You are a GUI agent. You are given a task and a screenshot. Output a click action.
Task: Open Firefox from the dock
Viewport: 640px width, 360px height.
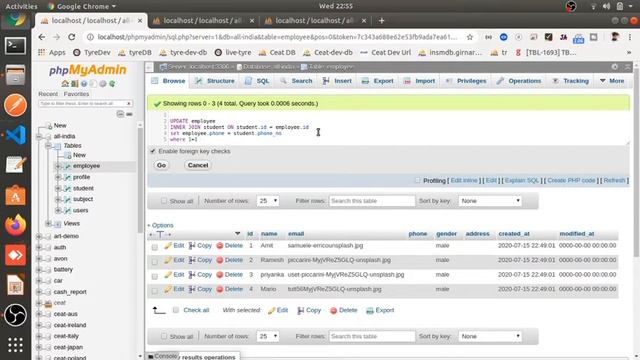click(x=15, y=225)
